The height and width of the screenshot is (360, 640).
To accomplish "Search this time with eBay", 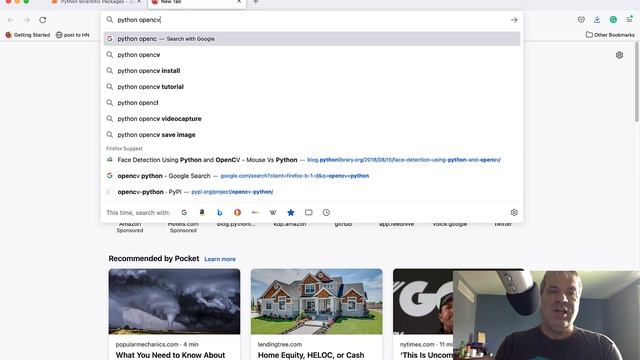I will tap(255, 213).
